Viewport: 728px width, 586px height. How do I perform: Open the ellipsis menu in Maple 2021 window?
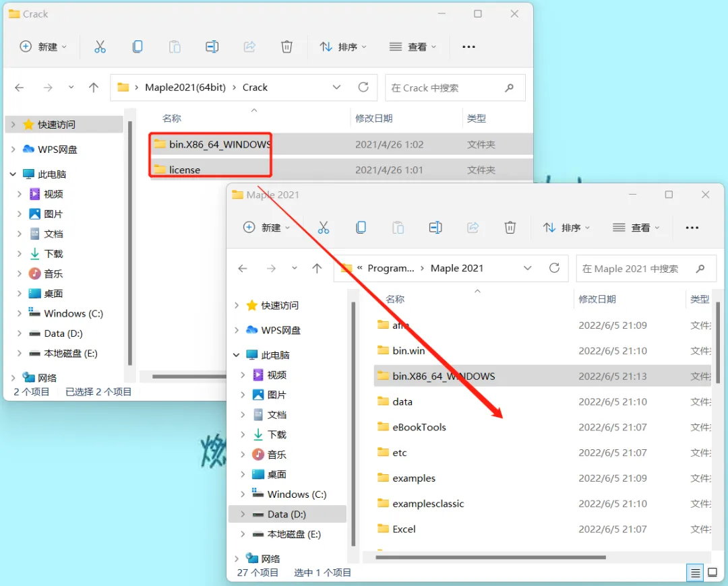pos(692,228)
